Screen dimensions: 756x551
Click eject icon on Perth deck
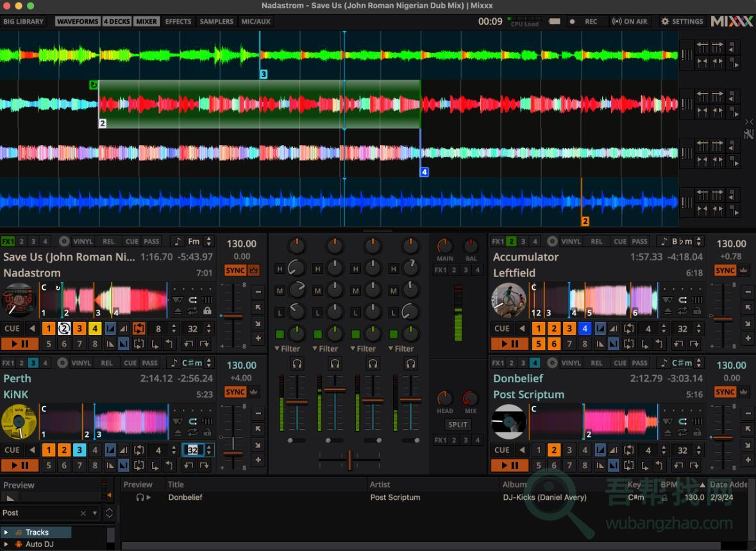[x=178, y=433]
